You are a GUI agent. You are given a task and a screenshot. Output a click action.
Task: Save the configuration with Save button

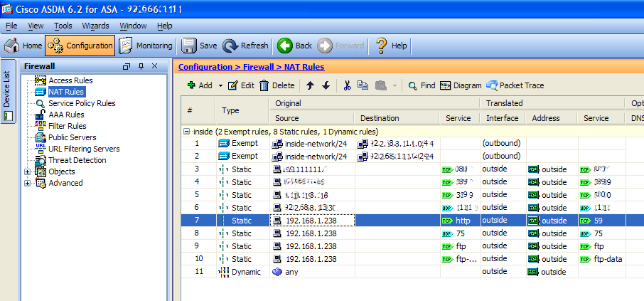[x=199, y=46]
